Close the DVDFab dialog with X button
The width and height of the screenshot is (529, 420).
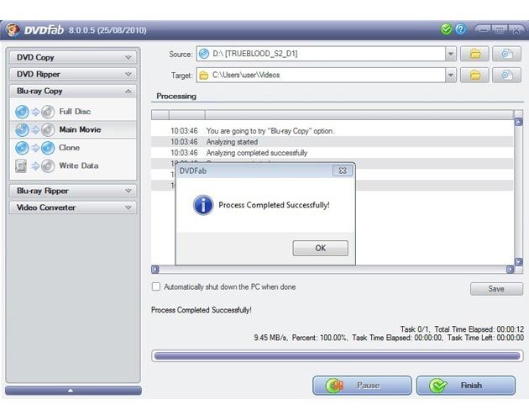tap(343, 171)
